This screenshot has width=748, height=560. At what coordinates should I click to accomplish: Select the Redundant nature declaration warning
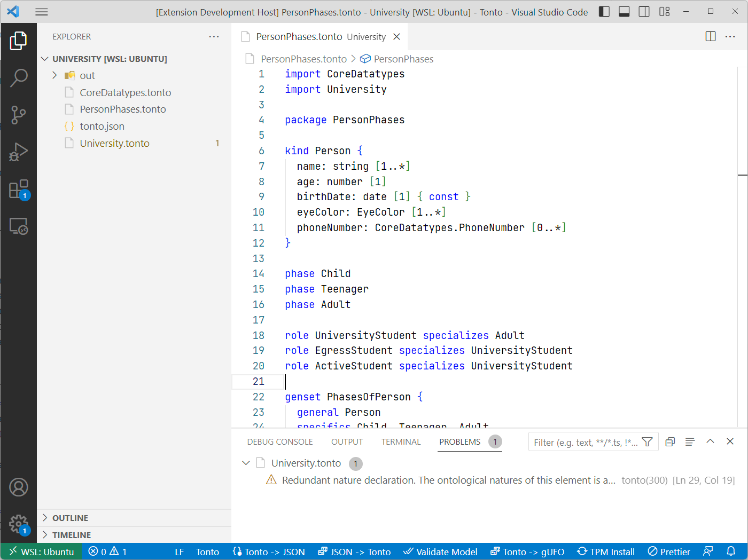coord(449,480)
